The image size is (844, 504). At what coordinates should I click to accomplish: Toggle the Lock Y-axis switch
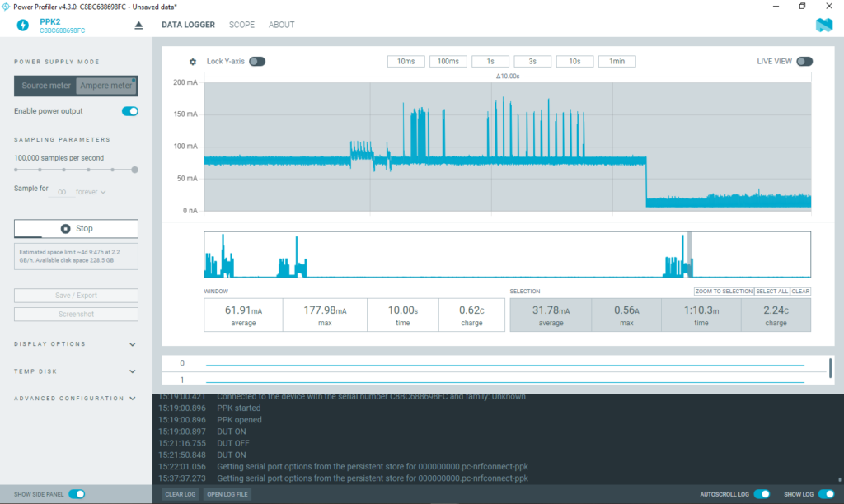257,62
